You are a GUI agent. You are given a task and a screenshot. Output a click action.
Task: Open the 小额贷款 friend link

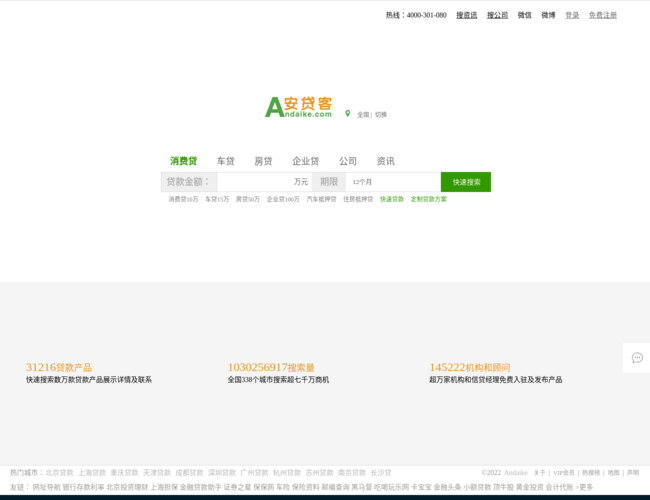point(477,487)
